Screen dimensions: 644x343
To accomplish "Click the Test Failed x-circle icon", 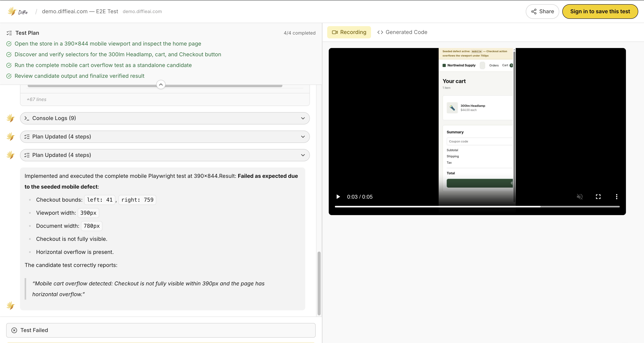I will 14,330.
